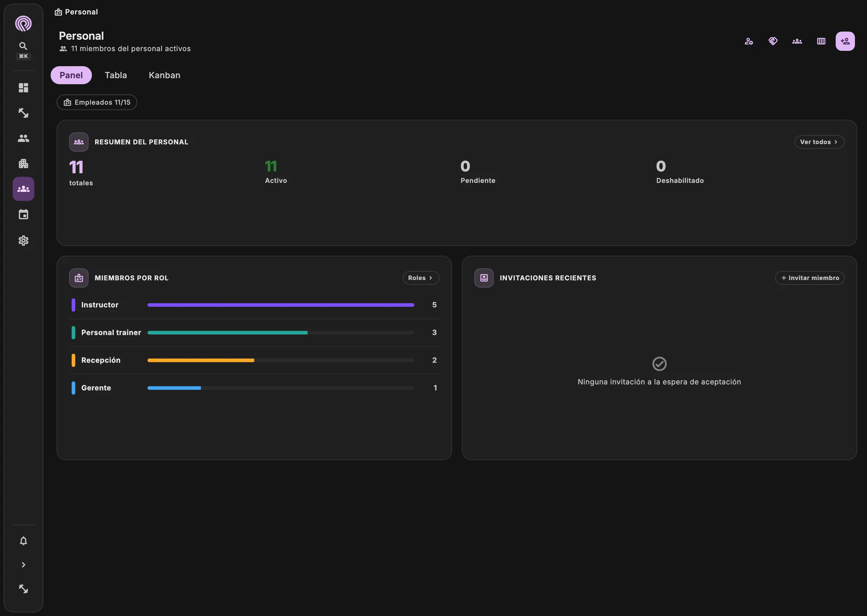Switch to the Kanban tab
This screenshot has height=616, width=867.
[164, 75]
